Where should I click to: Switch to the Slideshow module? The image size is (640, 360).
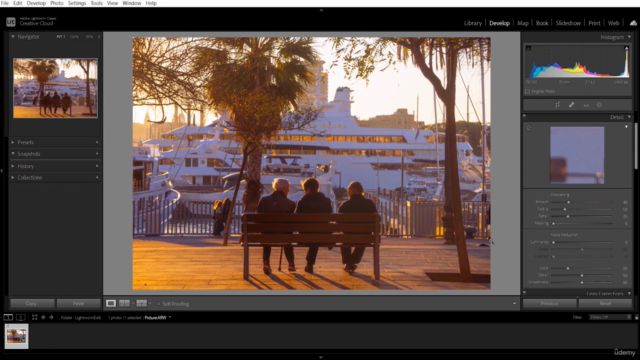point(568,23)
